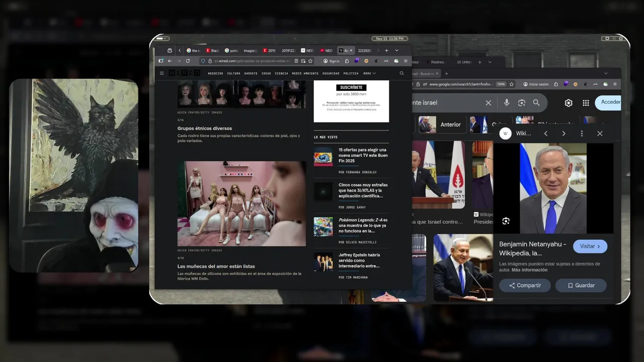Click the pink dolls showroom gallery photo
The height and width of the screenshot is (362, 644).
(242, 204)
